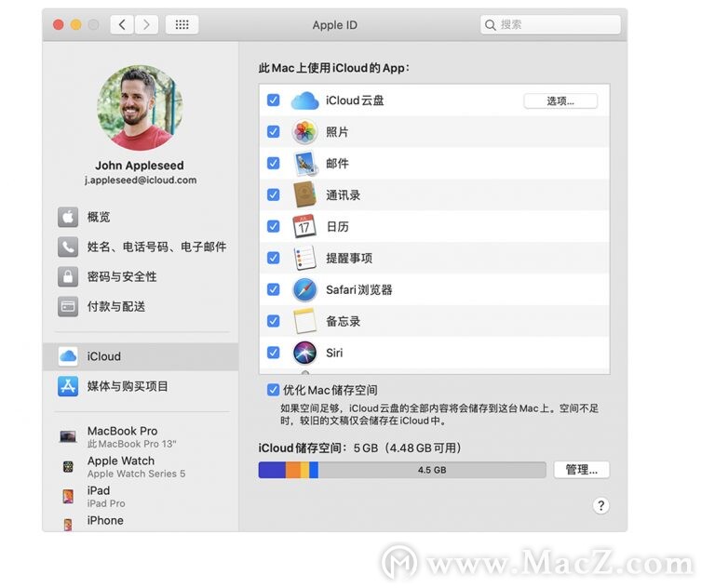
Task: Click the 管理... storage button
Action: (581, 470)
